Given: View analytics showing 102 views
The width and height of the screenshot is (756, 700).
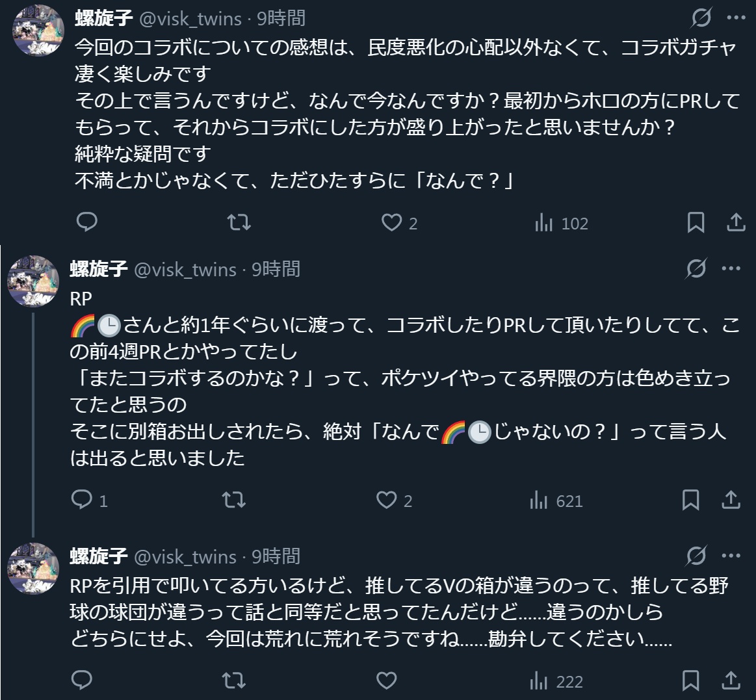Looking at the screenshot, I should (x=561, y=224).
